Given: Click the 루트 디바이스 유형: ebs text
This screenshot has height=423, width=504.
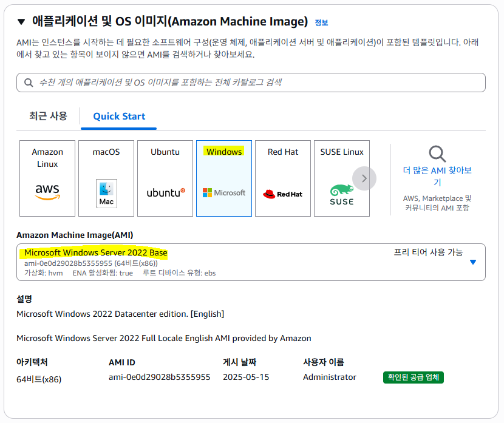Looking at the screenshot, I should pos(179,273).
